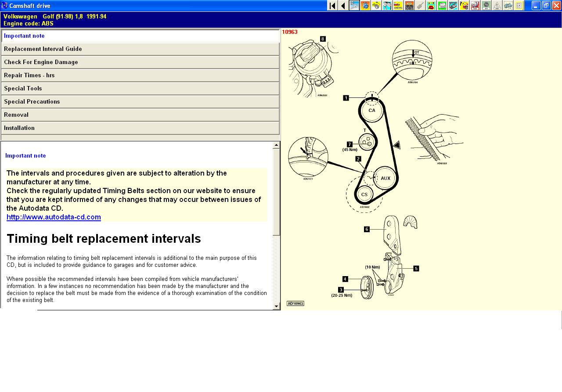Open the orange icon with blue wheel

(x=365, y=6)
